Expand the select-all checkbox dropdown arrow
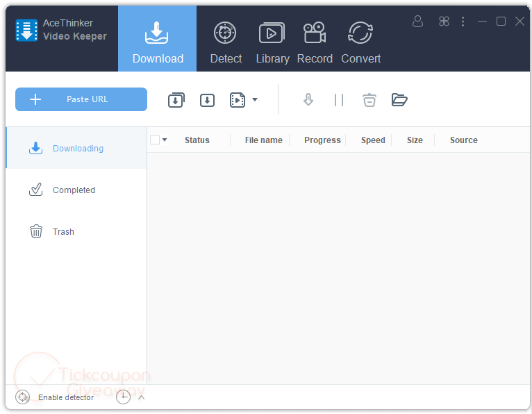Screen dimensions: 532x414 click(165, 140)
